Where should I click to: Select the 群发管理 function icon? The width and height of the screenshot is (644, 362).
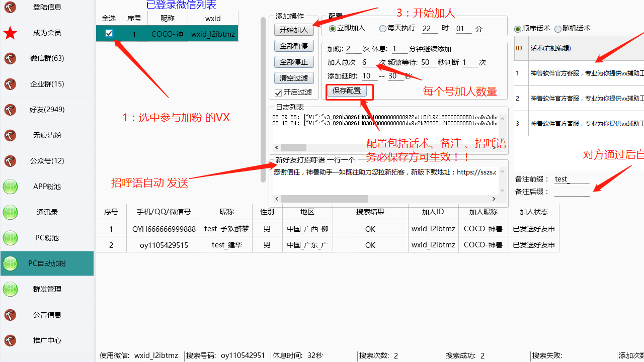pyautogui.click(x=10, y=289)
